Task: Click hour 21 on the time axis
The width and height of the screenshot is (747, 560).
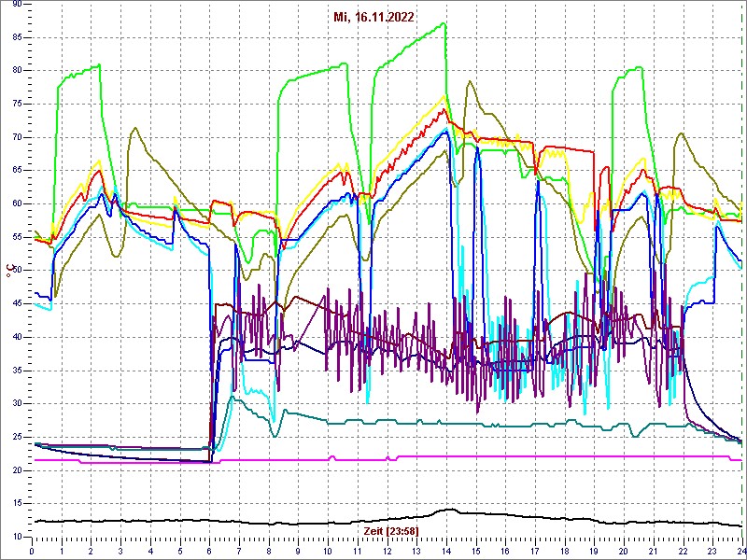Action: point(653,552)
